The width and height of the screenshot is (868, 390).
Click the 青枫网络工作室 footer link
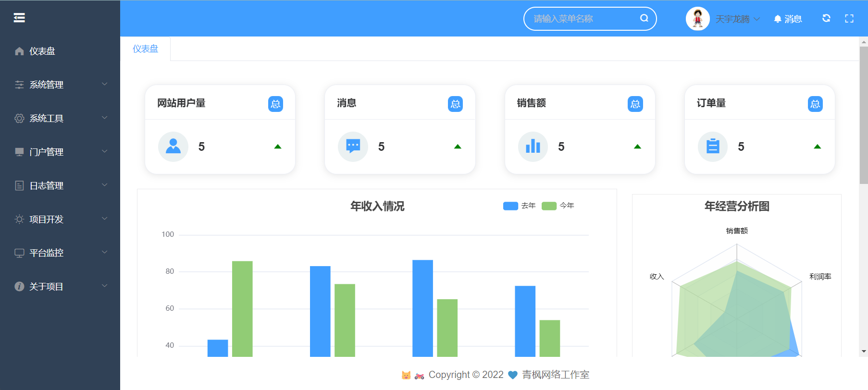[x=556, y=375]
